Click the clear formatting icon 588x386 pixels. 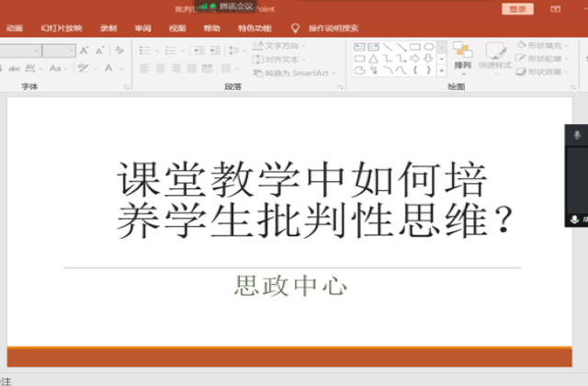[x=120, y=51]
